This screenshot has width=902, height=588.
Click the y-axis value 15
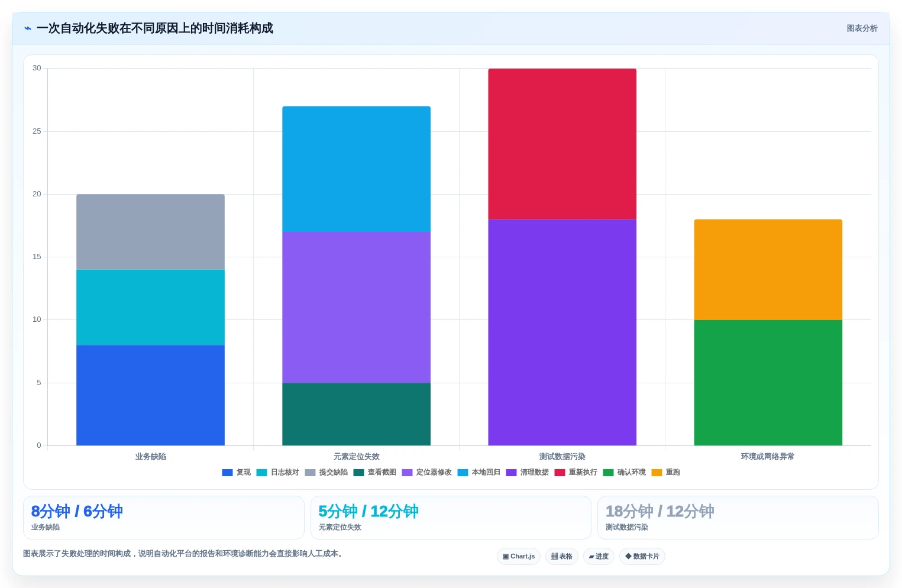pyautogui.click(x=37, y=257)
